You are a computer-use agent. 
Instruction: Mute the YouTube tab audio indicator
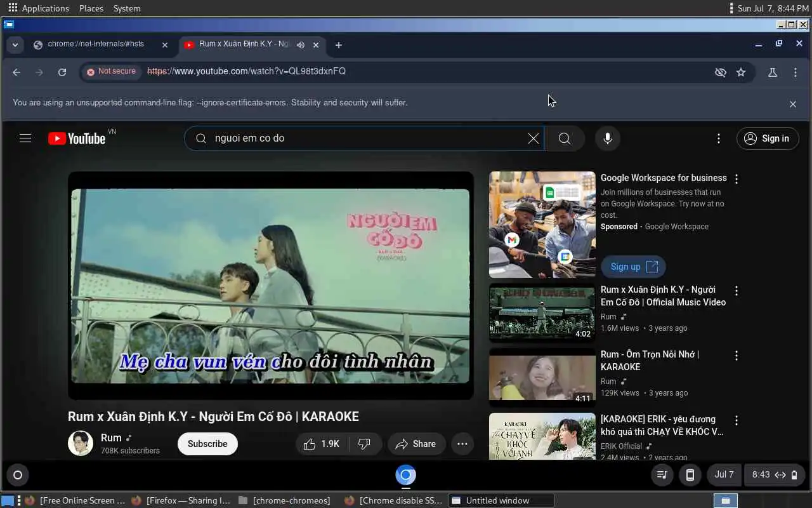(301, 45)
